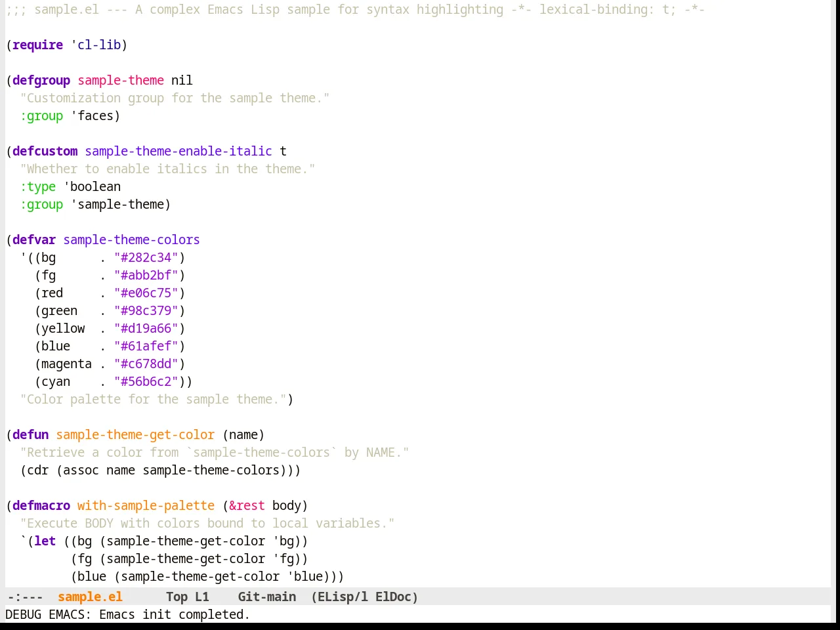Click the ELisp/l major mode label
The image size is (840, 630).
point(343,597)
